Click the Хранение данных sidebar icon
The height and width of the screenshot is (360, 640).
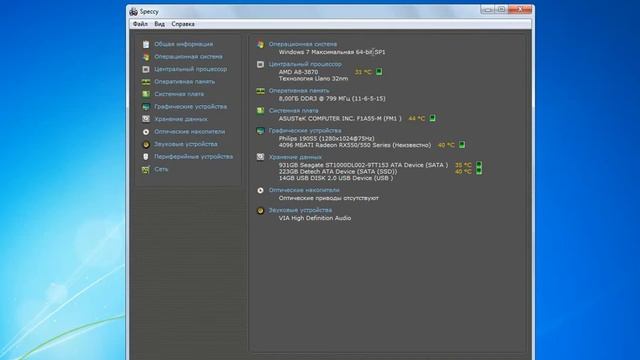coord(146,119)
